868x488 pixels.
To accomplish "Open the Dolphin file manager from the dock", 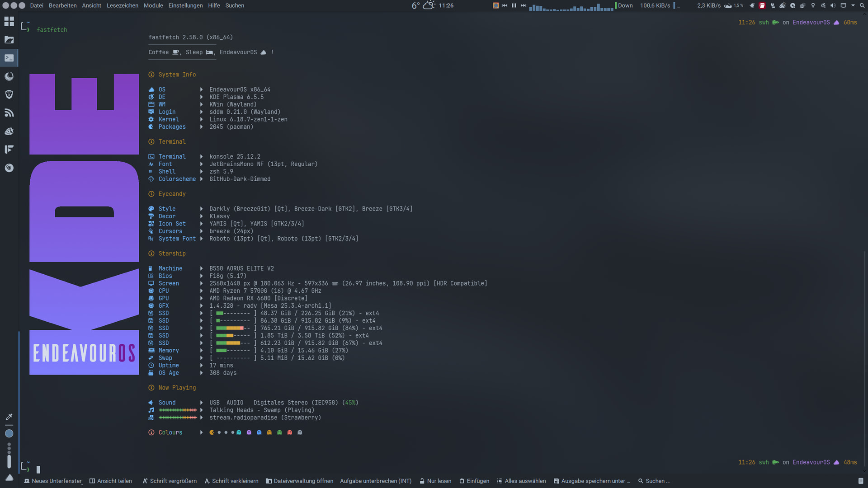I will (9, 40).
